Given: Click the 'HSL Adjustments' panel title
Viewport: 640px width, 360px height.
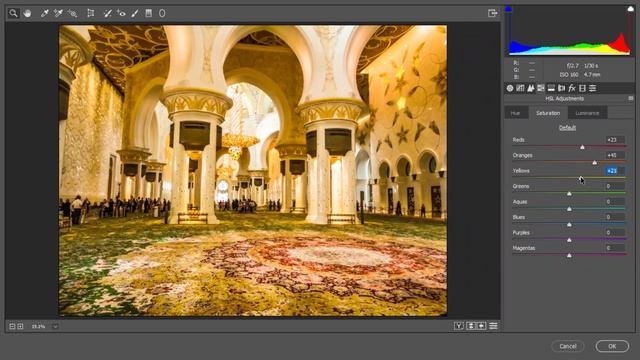Looking at the screenshot, I should click(x=564, y=98).
